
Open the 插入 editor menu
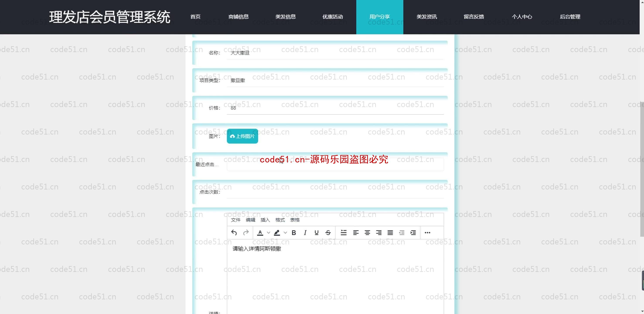tap(265, 220)
